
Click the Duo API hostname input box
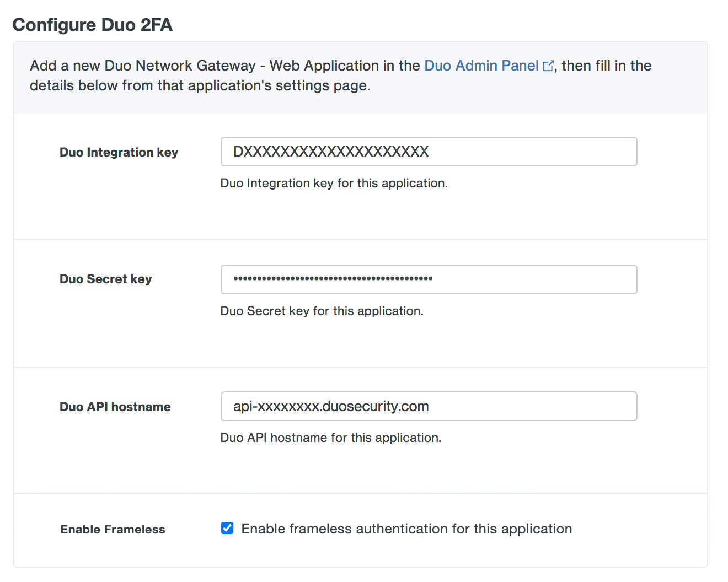point(429,406)
